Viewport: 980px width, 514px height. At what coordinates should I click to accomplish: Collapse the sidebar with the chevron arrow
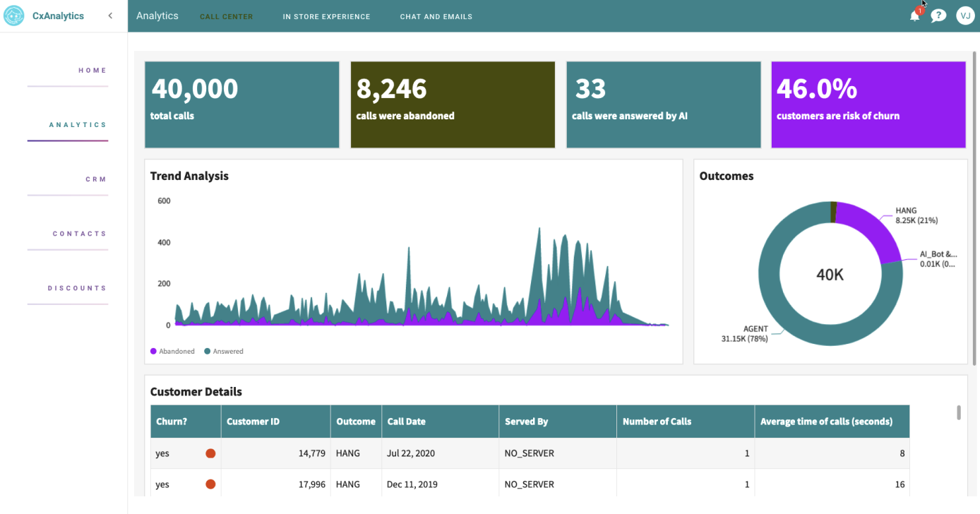[x=110, y=16]
